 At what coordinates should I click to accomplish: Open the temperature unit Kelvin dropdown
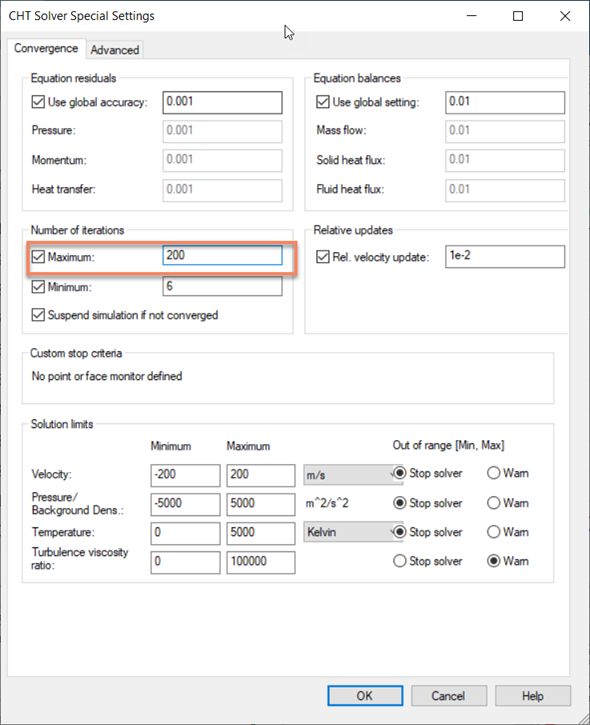click(353, 532)
